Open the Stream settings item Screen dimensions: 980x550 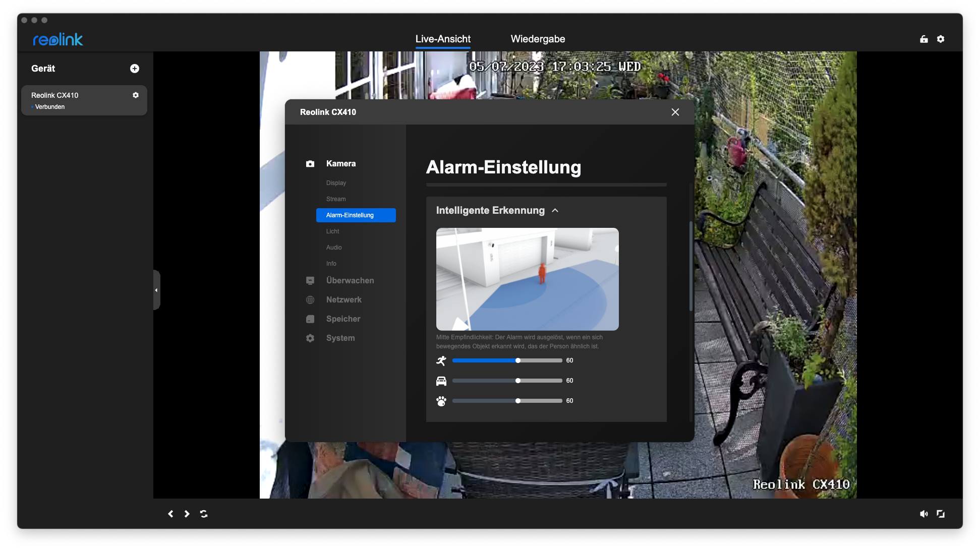(336, 199)
